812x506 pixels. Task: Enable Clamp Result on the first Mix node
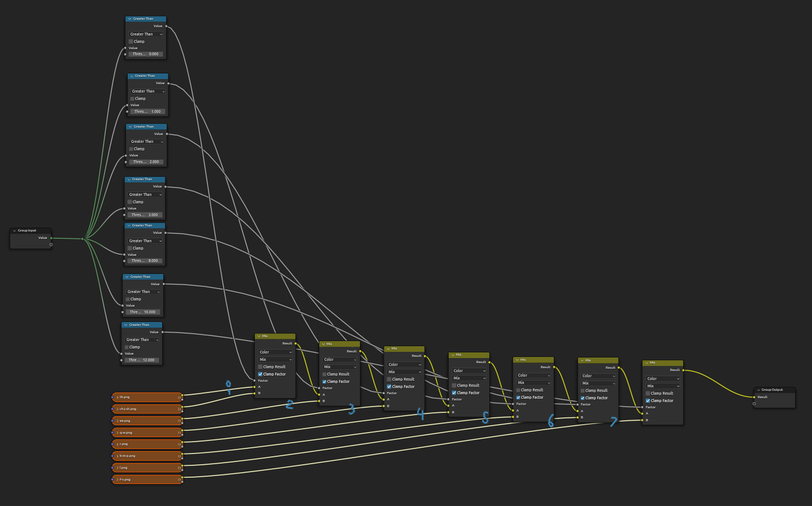(260, 367)
